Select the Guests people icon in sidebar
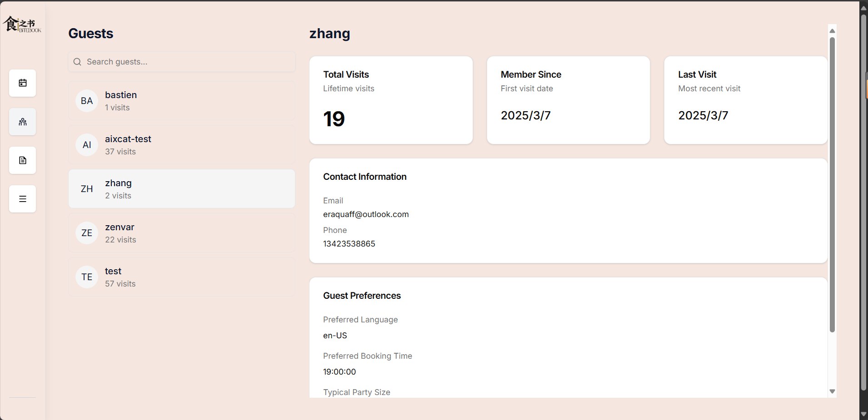868x420 pixels. click(x=22, y=122)
